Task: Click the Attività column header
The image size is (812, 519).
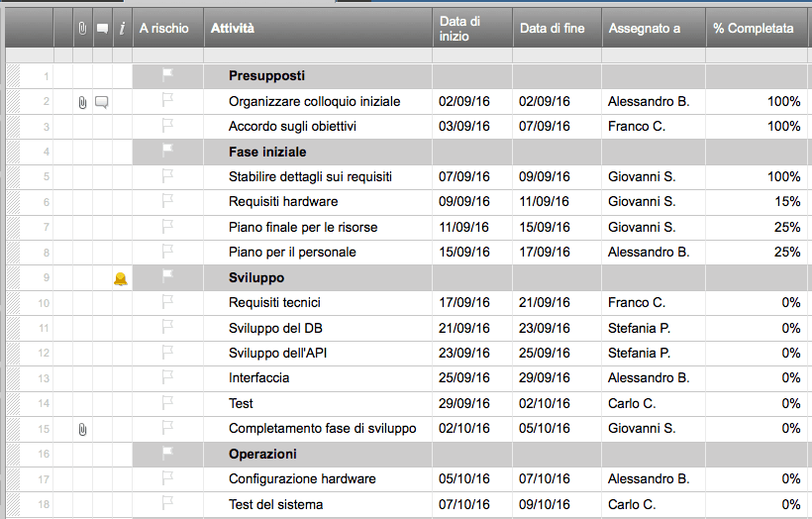Action: 318,28
